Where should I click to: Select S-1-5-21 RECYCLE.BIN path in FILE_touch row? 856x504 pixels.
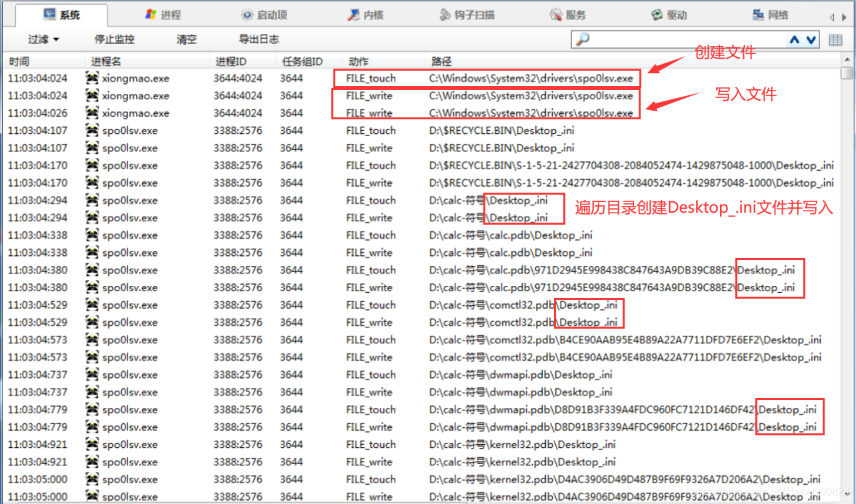(x=631, y=165)
